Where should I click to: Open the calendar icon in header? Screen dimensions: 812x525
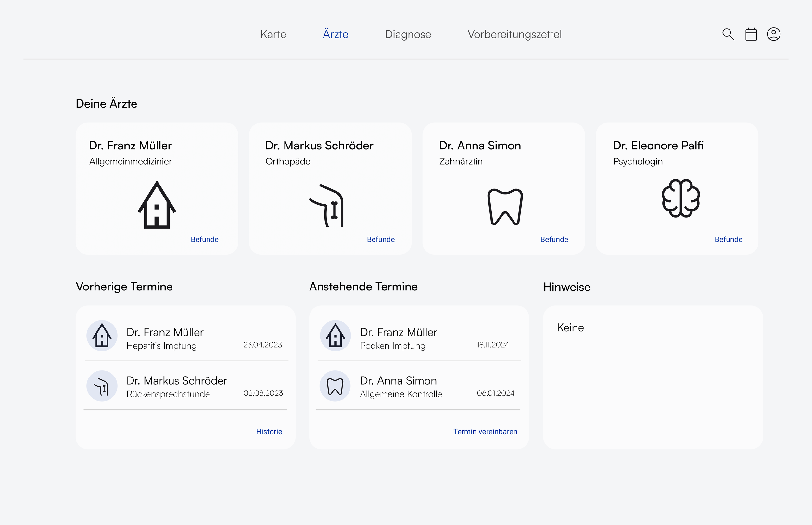(x=751, y=34)
